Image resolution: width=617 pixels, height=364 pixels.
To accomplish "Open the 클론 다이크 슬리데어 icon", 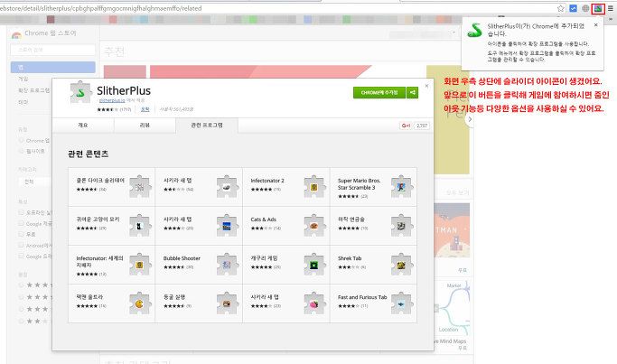I will 140,187.
